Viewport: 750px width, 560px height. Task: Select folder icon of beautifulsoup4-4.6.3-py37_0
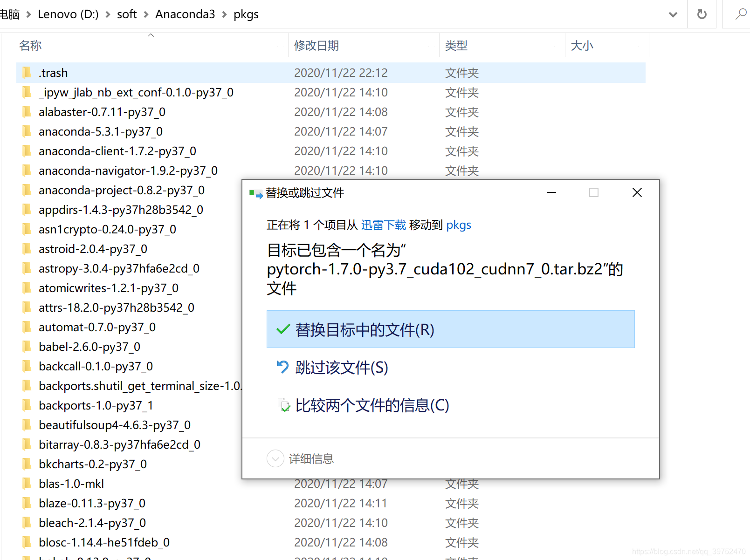tap(27, 424)
